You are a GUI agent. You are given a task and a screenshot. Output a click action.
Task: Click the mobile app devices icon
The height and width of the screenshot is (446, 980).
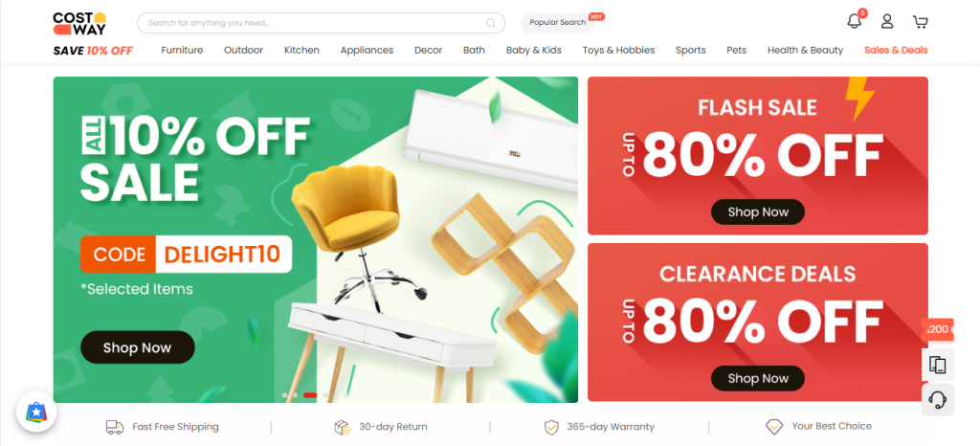click(938, 365)
